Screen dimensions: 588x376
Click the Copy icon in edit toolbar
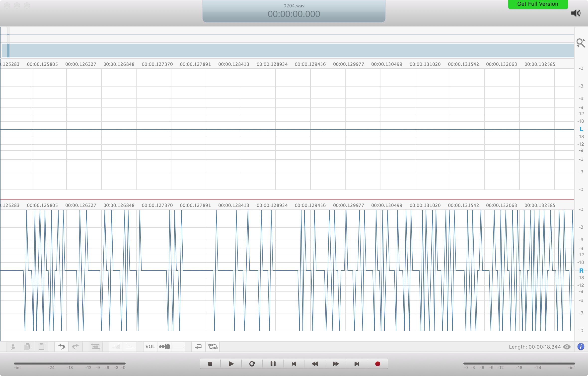click(x=27, y=347)
